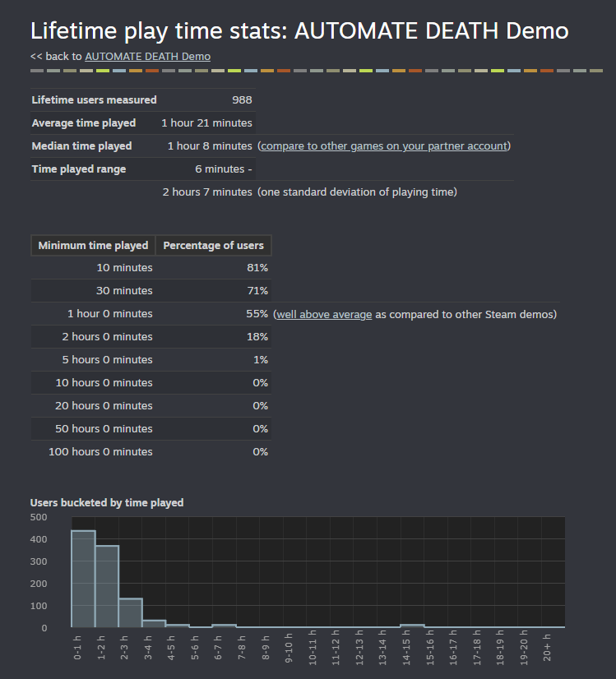The height and width of the screenshot is (679, 616).
Task: Select the Lifetime users measured value 988
Action: [x=242, y=100]
